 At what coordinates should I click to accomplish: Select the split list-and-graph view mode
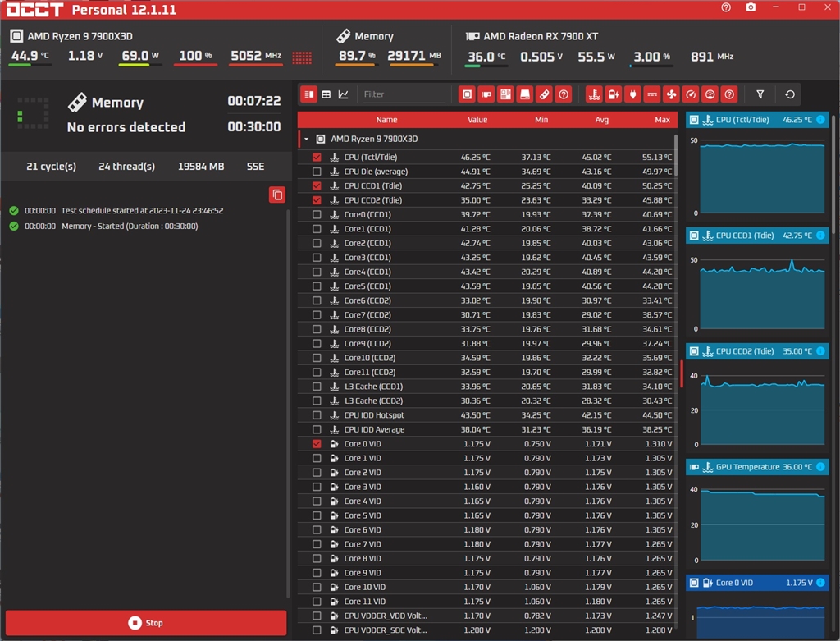(x=309, y=94)
